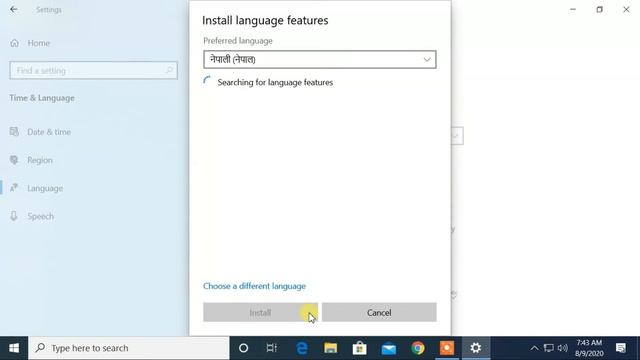
Task: Show hidden system tray icons
Action: (534, 348)
